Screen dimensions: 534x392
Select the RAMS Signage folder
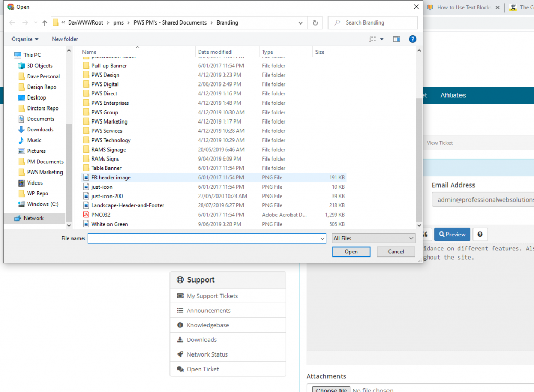click(x=108, y=150)
